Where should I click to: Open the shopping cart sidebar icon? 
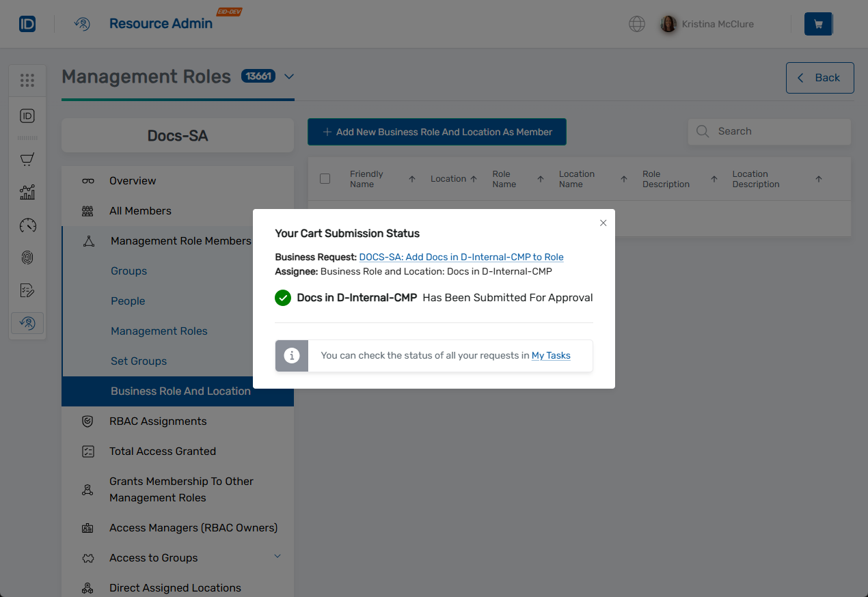(27, 159)
